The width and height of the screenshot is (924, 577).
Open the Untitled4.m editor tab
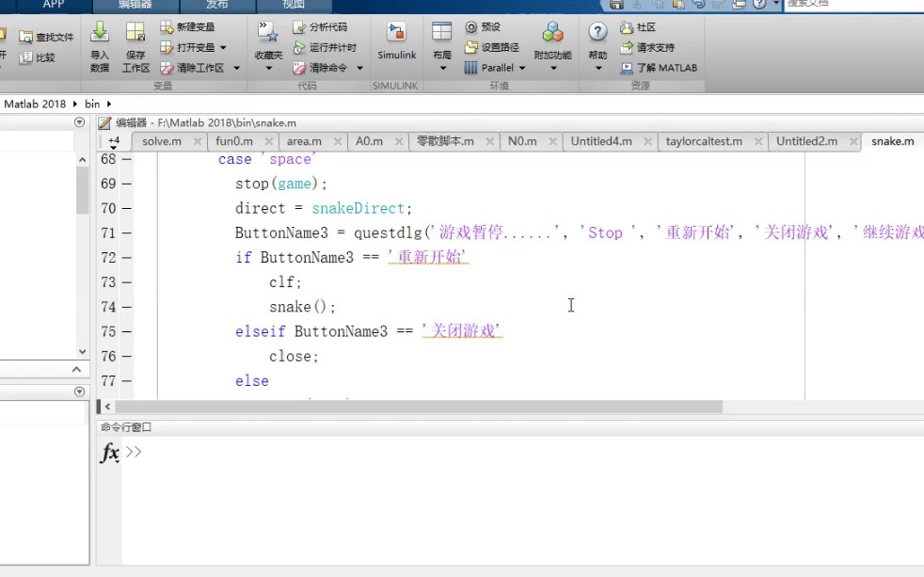point(599,140)
